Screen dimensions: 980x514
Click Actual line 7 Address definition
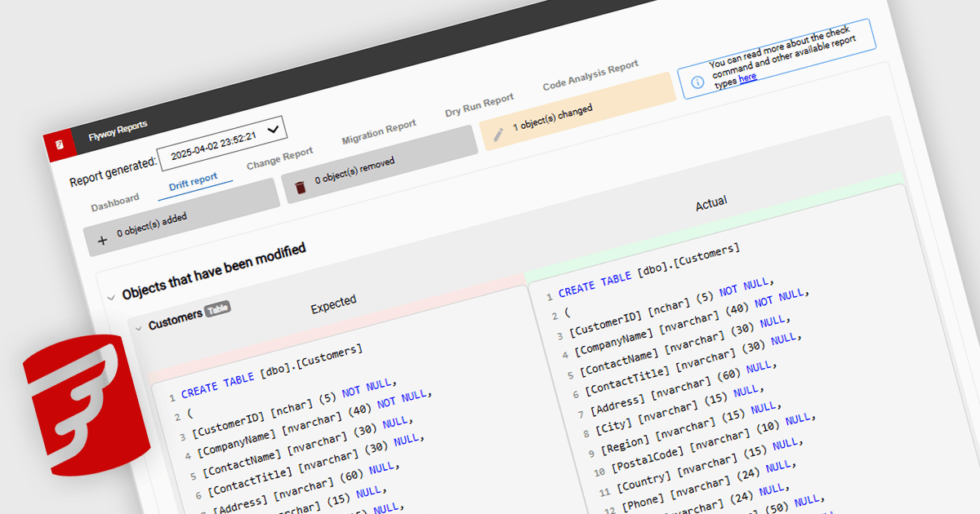coord(684,388)
